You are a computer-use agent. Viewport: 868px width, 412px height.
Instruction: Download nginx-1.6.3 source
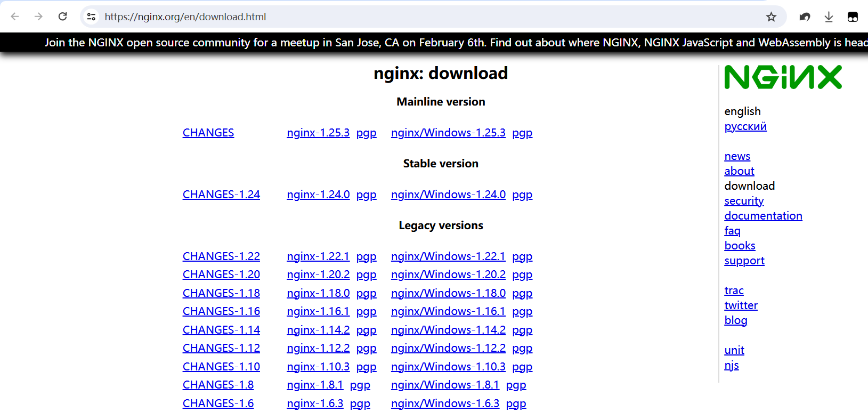pyautogui.click(x=315, y=403)
